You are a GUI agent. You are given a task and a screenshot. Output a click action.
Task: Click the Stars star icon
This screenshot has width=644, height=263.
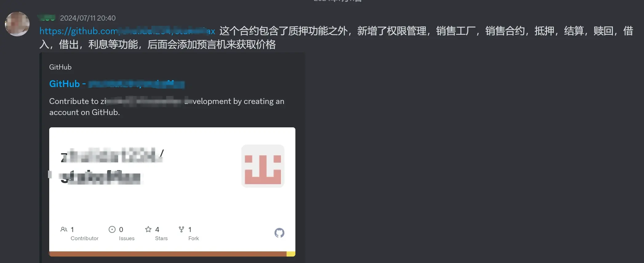[x=148, y=229]
